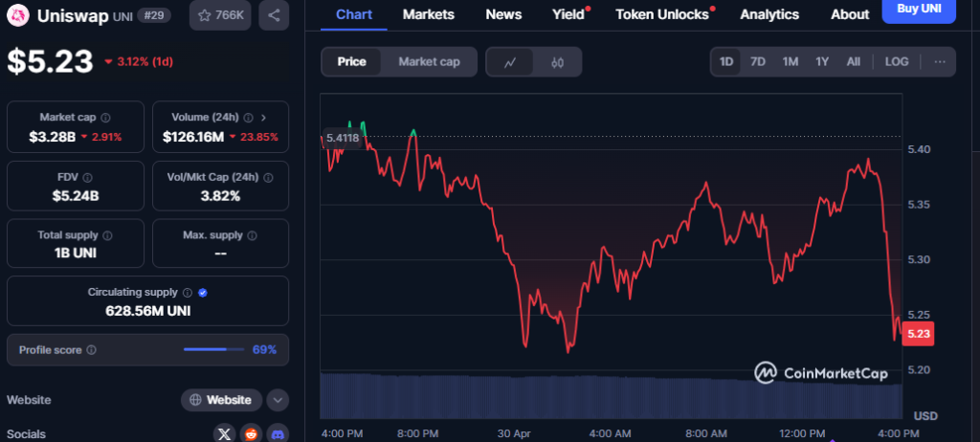Click info icon next to Vol/Mkt Cap (24h)
This screenshot has width=980, height=442.
pos(268,178)
